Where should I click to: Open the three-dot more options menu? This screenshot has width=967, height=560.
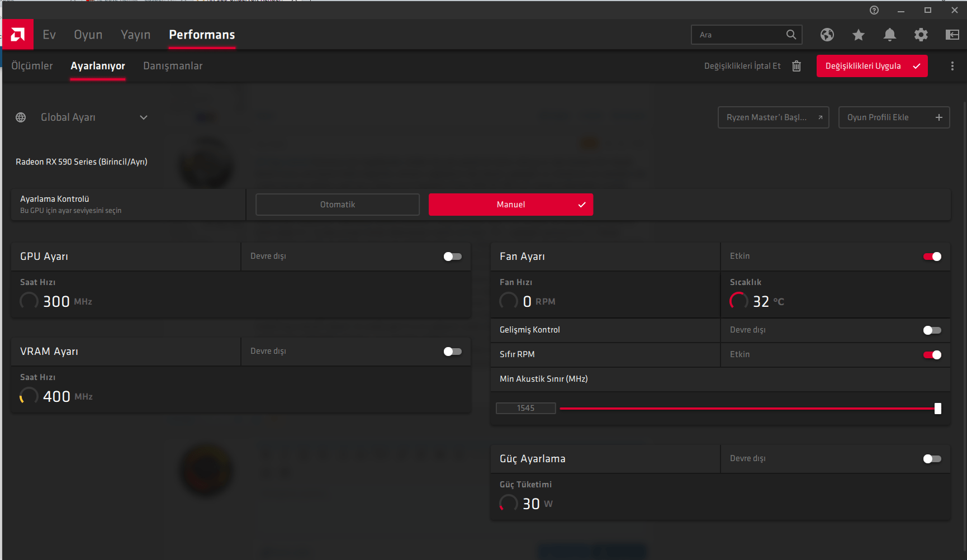click(952, 66)
